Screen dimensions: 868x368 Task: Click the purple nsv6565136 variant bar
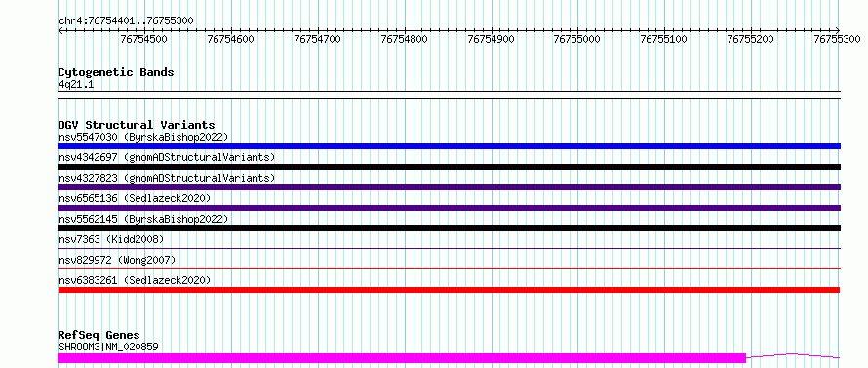[x=449, y=208]
